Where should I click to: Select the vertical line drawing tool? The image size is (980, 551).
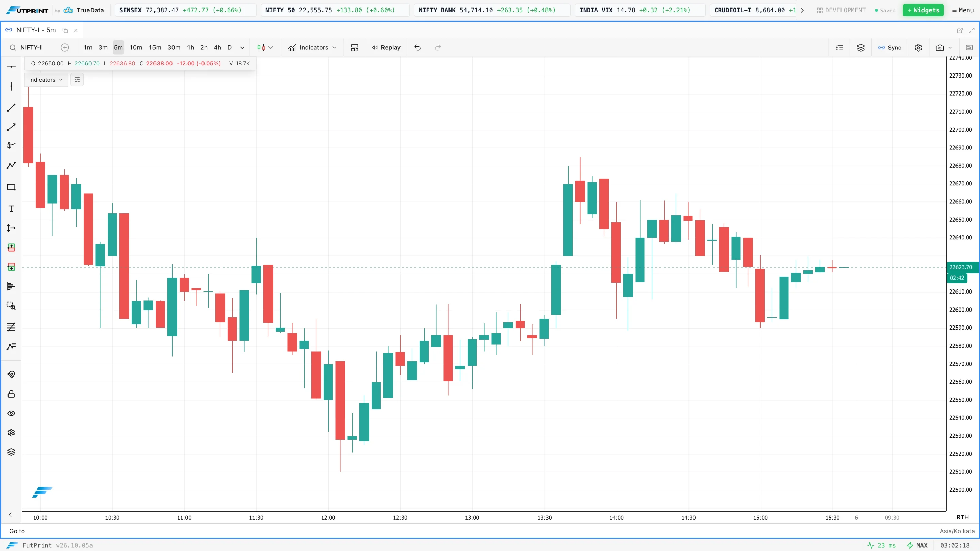click(x=11, y=86)
